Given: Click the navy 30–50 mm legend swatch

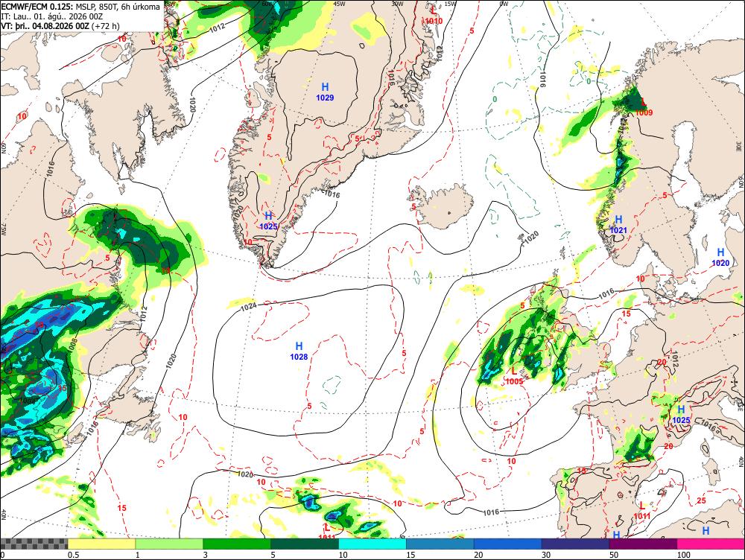Looking at the screenshot, I should click(x=575, y=544).
